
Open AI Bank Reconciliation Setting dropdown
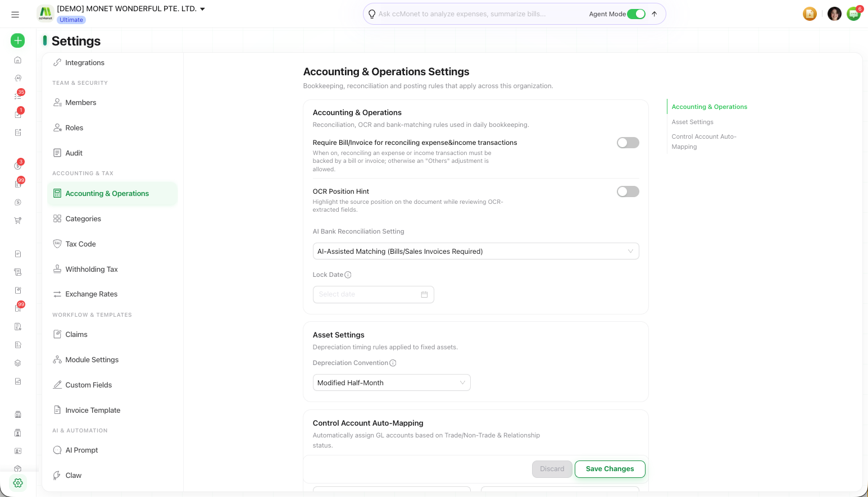point(476,251)
